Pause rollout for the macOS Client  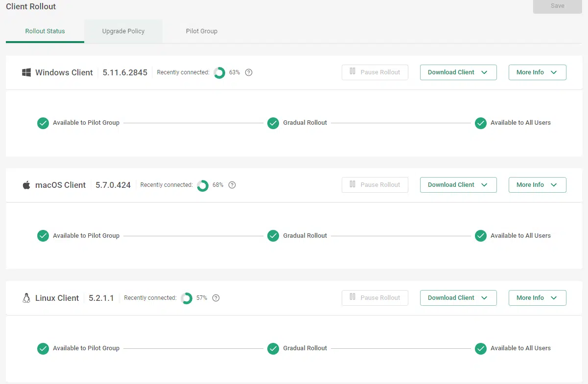375,185
